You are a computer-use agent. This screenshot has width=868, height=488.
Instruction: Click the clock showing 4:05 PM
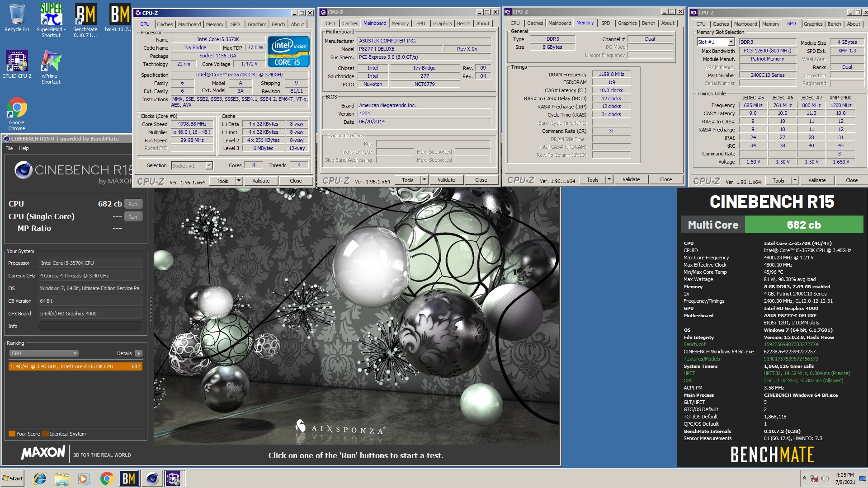click(845, 479)
